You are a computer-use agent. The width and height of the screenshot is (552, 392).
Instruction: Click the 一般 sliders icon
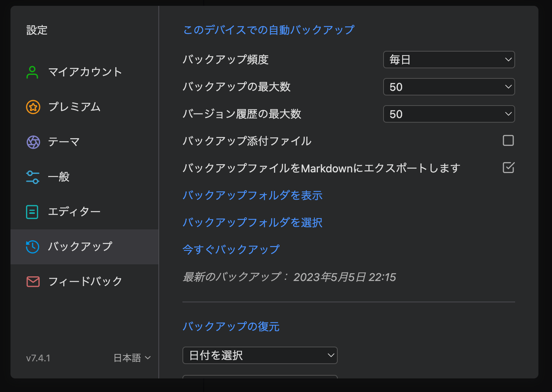click(33, 177)
